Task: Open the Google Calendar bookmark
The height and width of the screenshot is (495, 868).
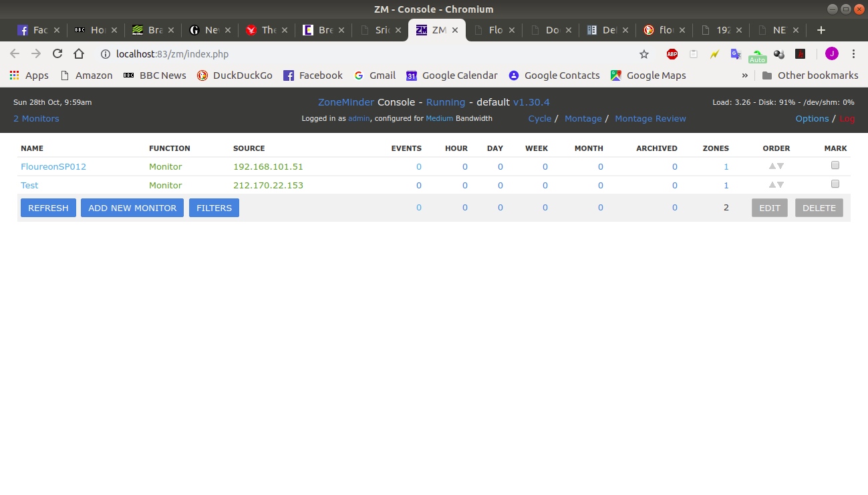Action: pos(452,75)
